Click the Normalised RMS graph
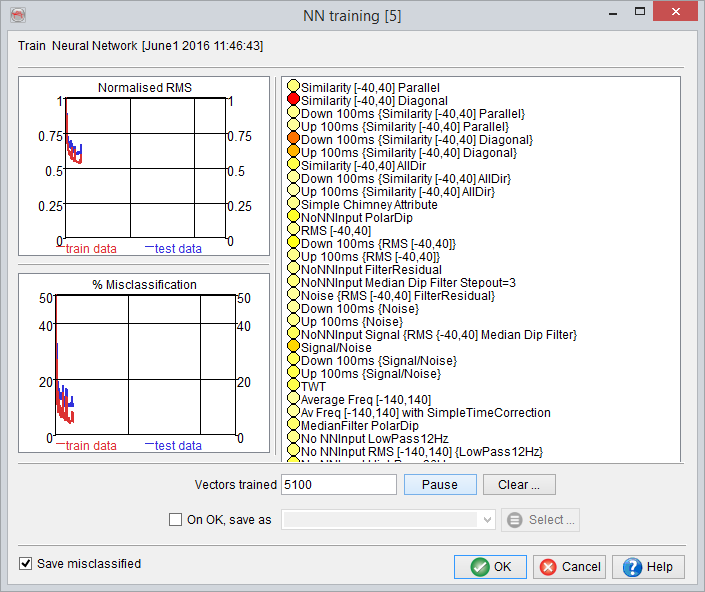705x592 pixels. [144, 166]
